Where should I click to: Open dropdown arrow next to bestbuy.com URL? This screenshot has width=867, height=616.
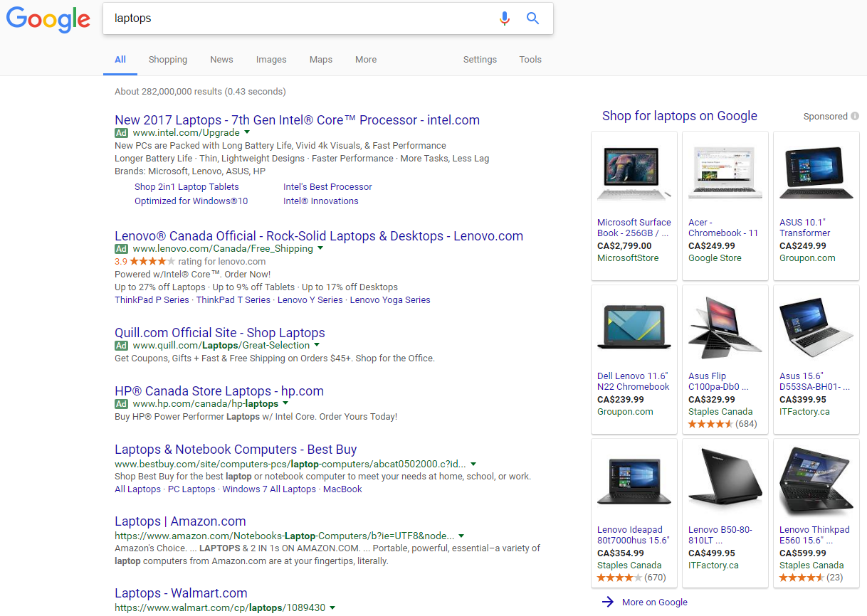pyautogui.click(x=473, y=464)
